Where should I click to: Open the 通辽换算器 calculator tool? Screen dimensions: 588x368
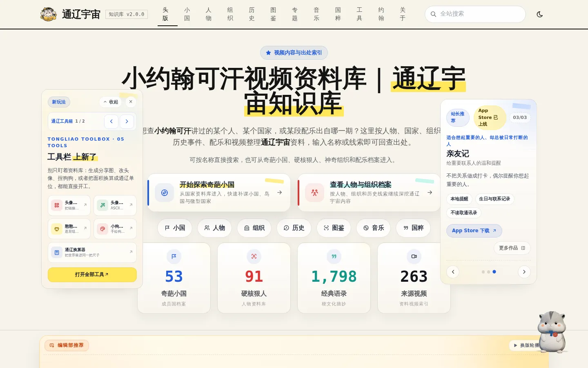tap(92, 252)
